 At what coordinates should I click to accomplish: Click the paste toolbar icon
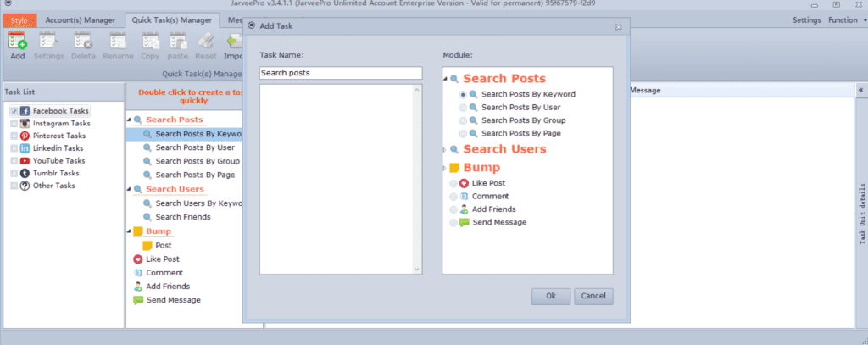[178, 41]
